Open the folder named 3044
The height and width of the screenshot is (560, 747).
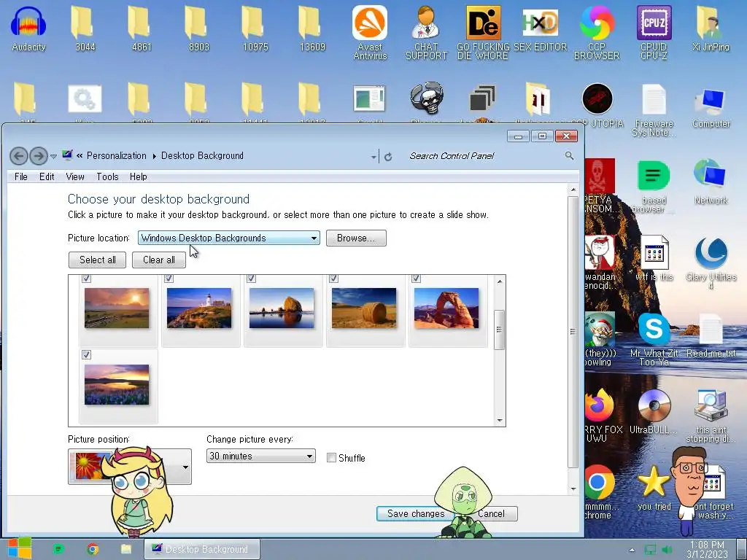[x=85, y=28]
